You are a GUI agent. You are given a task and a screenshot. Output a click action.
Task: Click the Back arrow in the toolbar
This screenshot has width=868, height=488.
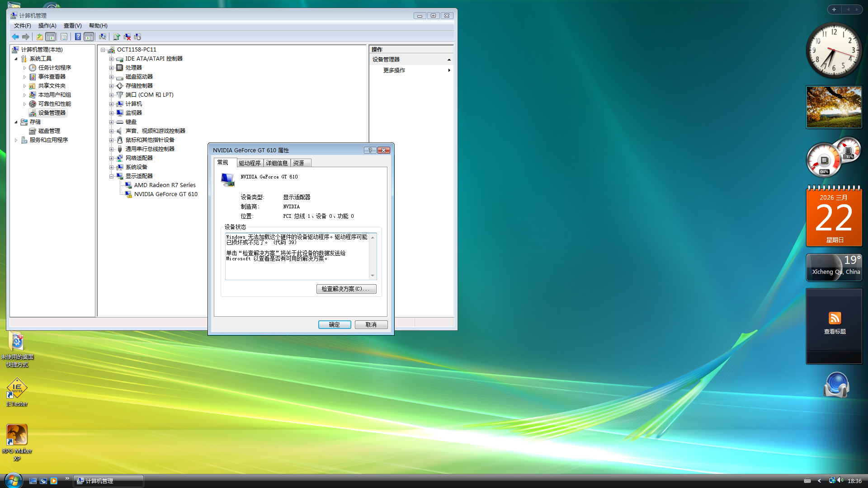pos(15,37)
